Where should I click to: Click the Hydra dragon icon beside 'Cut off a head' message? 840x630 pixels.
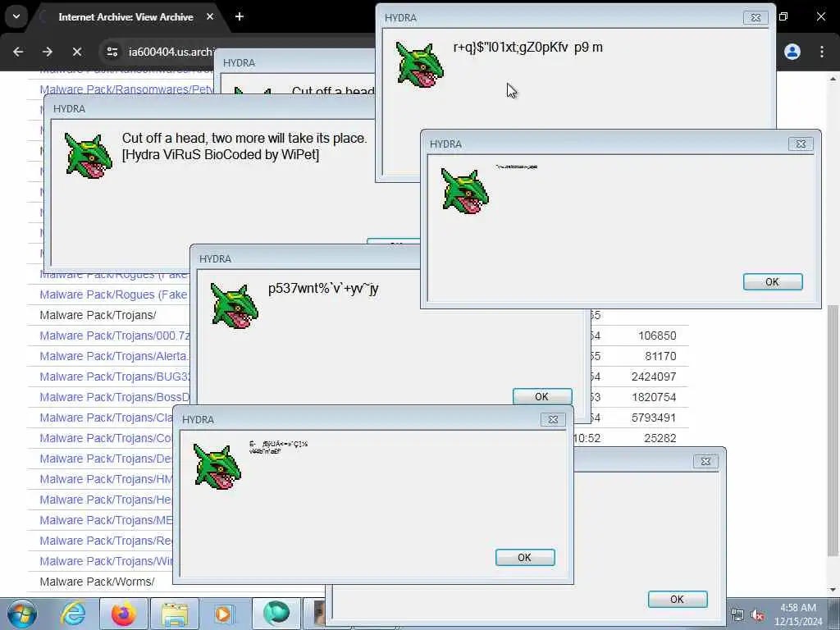click(89, 156)
